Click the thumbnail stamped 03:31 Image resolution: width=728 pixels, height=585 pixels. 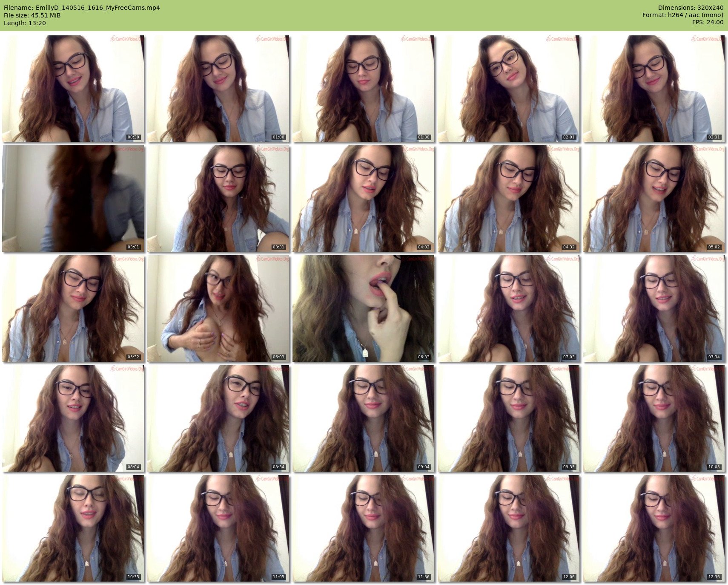tap(218, 199)
